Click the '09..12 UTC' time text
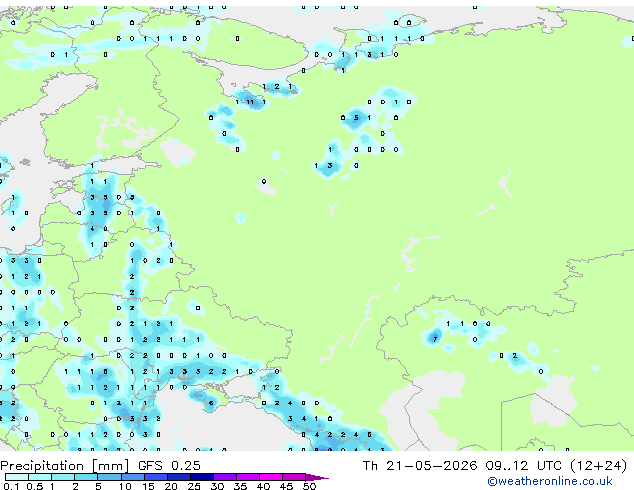 point(524,466)
